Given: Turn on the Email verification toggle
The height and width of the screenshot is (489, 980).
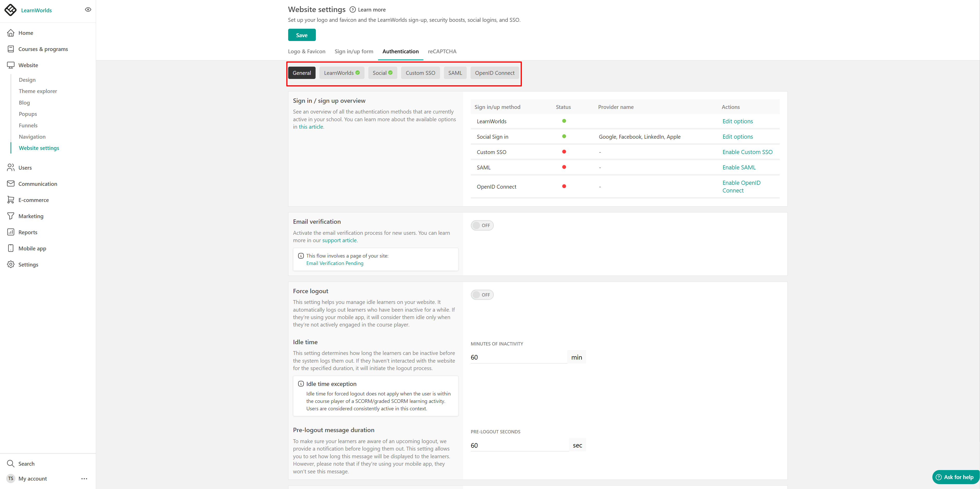Looking at the screenshot, I should [482, 225].
